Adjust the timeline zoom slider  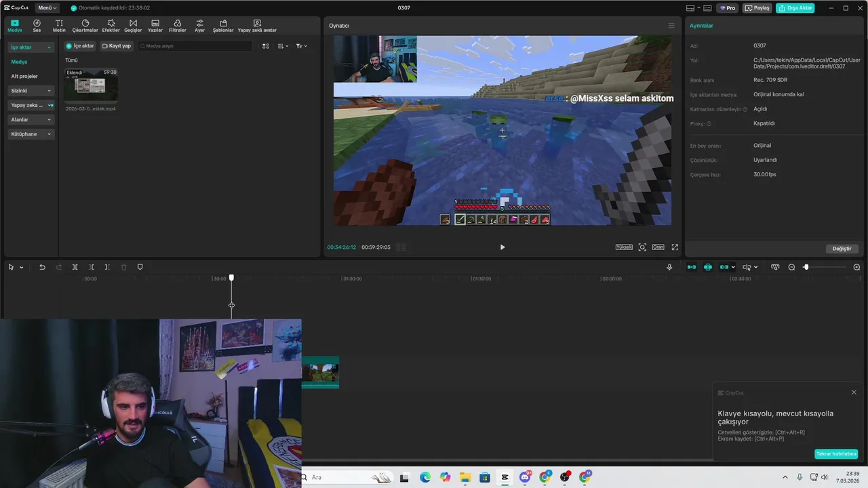(806, 267)
